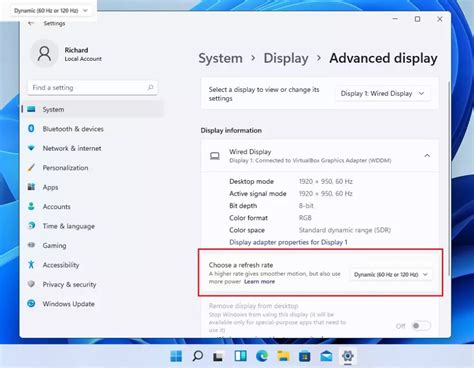Launch Microsoft Edge from taskbar
Screen dimensions: 474x368
[262, 356]
